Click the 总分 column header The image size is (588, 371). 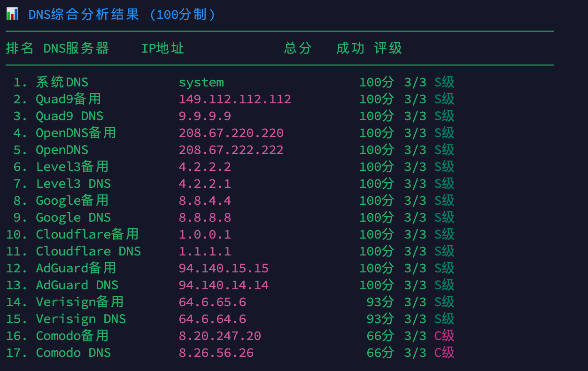pos(297,48)
